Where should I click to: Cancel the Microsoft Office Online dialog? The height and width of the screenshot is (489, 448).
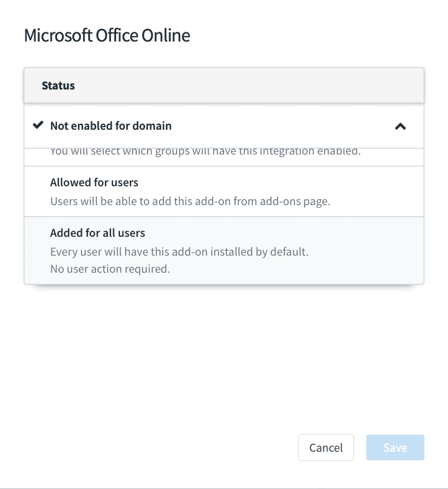(326, 447)
